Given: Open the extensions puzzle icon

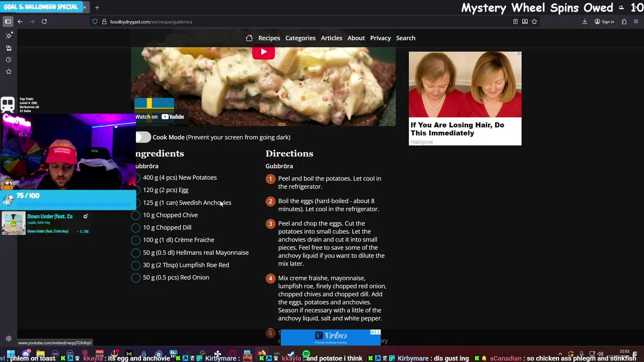Looking at the screenshot, I should pos(624,22).
